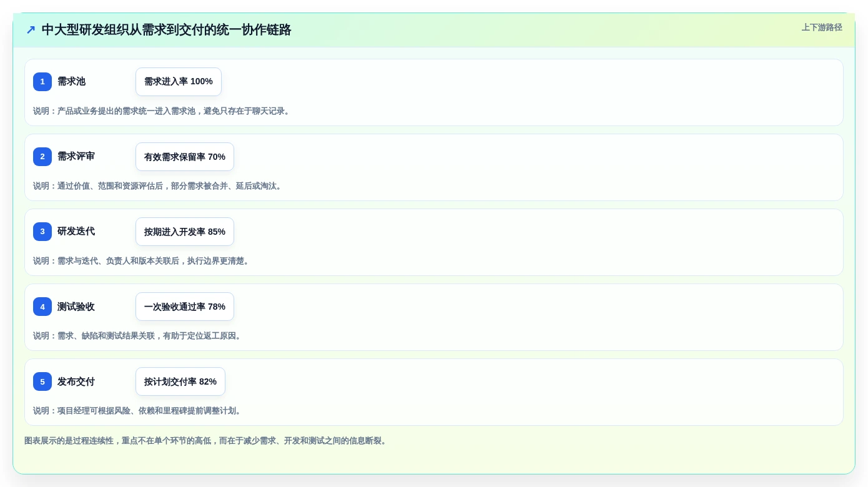
Task: Click the 需求池 stage title
Action: point(71,82)
